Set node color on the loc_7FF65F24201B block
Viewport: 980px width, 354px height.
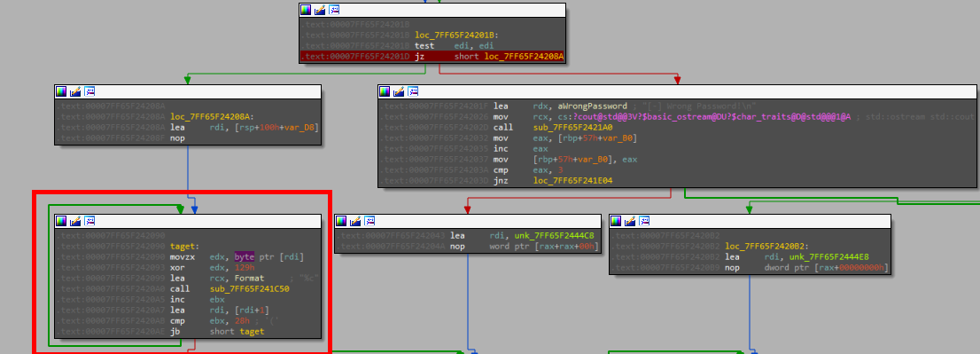306,10
